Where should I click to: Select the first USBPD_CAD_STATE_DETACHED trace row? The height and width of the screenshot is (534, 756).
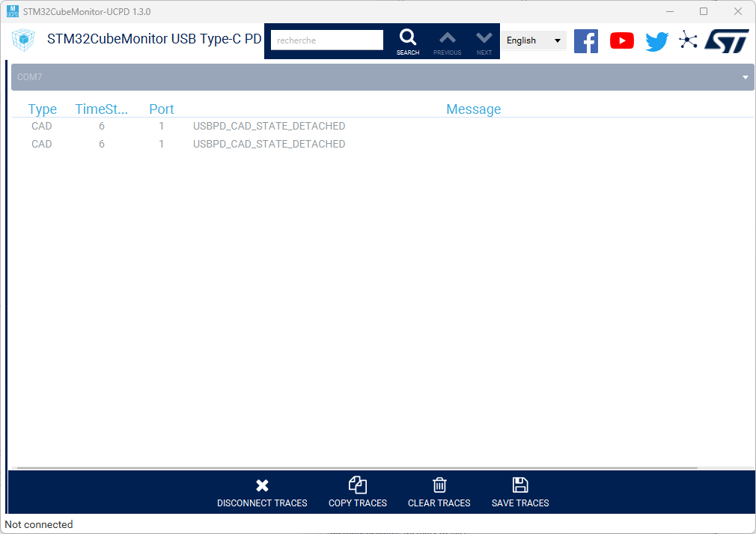[x=269, y=126]
